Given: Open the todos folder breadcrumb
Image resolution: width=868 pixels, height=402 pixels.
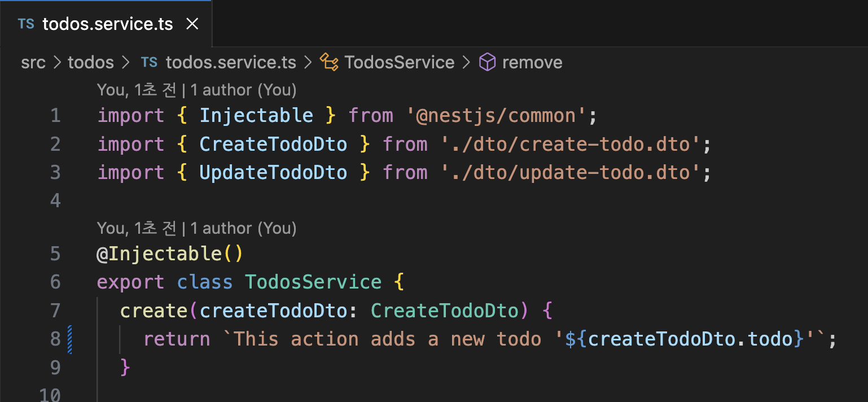Looking at the screenshot, I should click(91, 62).
